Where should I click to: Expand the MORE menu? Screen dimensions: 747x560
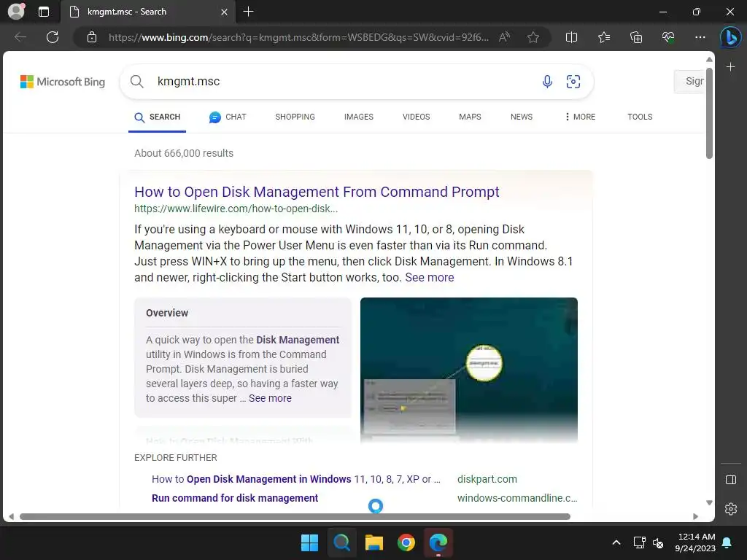[580, 117]
